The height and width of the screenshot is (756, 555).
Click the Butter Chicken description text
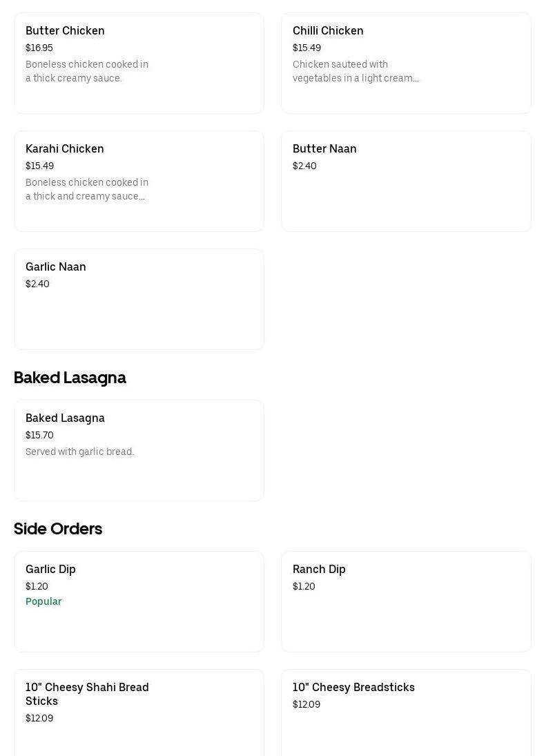pos(87,71)
